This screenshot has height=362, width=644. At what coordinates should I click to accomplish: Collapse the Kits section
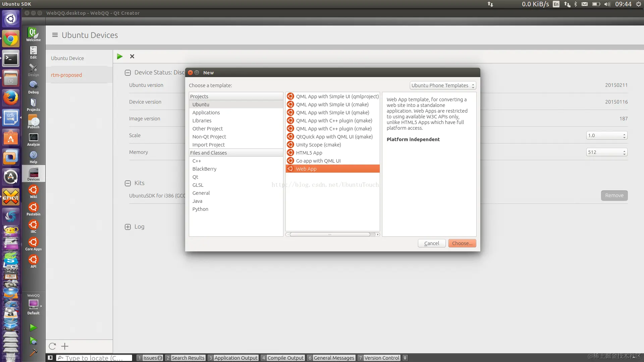(x=127, y=183)
